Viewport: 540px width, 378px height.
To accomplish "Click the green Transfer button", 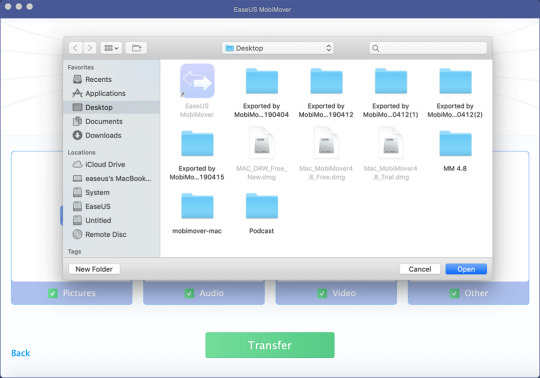I will pyautogui.click(x=270, y=345).
